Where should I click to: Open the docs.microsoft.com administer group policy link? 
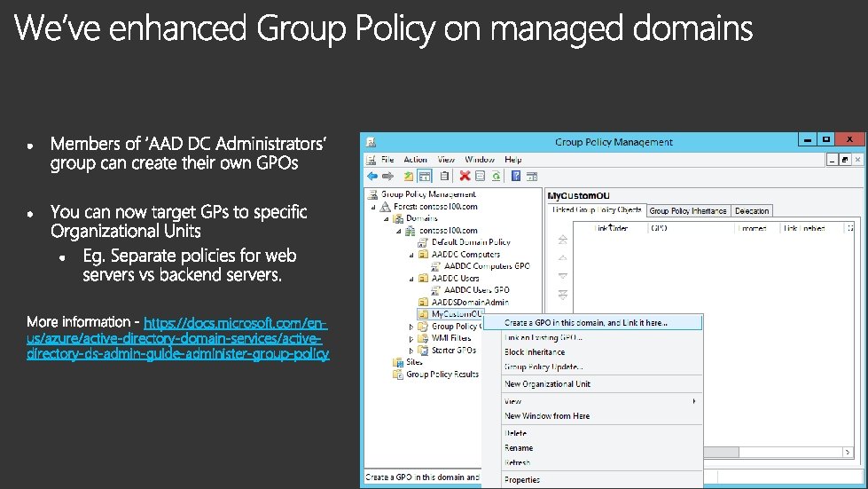(178, 338)
